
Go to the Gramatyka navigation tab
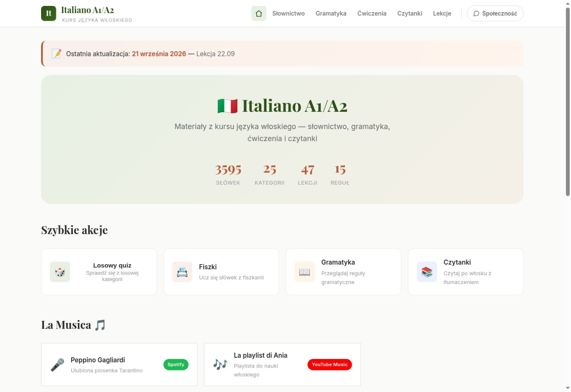pyautogui.click(x=331, y=14)
